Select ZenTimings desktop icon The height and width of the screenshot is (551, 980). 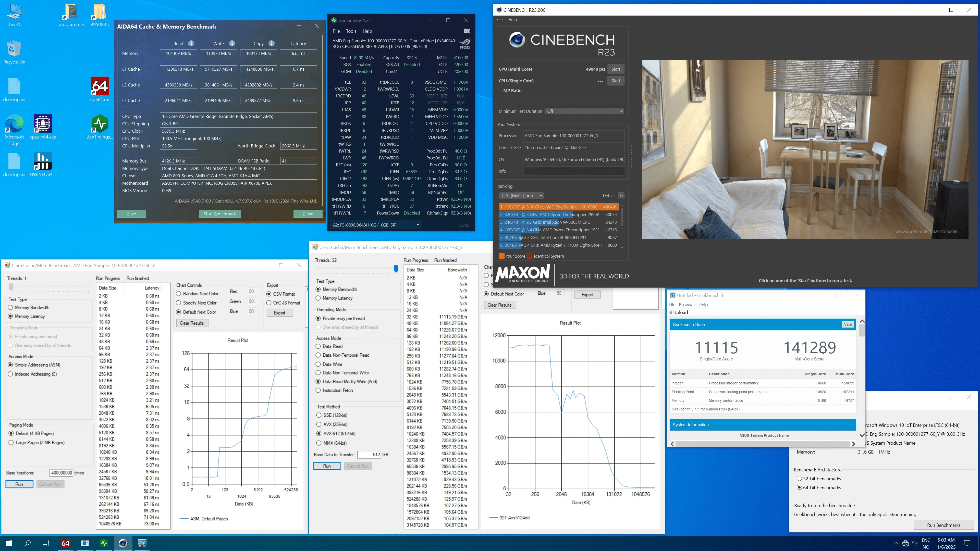coord(100,127)
